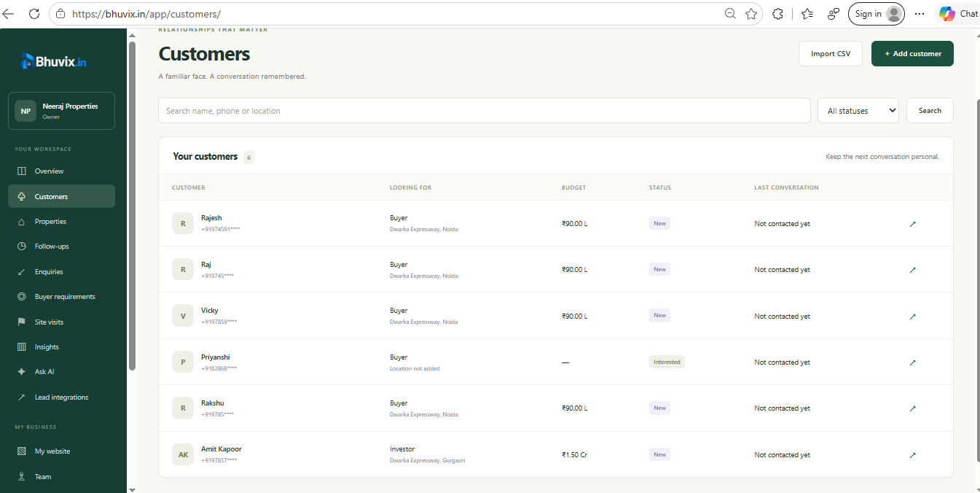Click the sidebar vertical scrollbar

[132, 206]
